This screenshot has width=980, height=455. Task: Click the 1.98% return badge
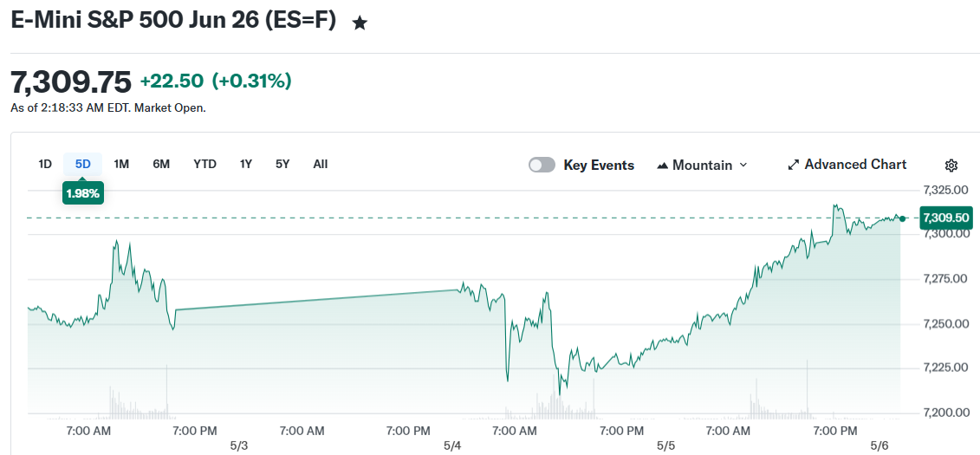pos(83,193)
